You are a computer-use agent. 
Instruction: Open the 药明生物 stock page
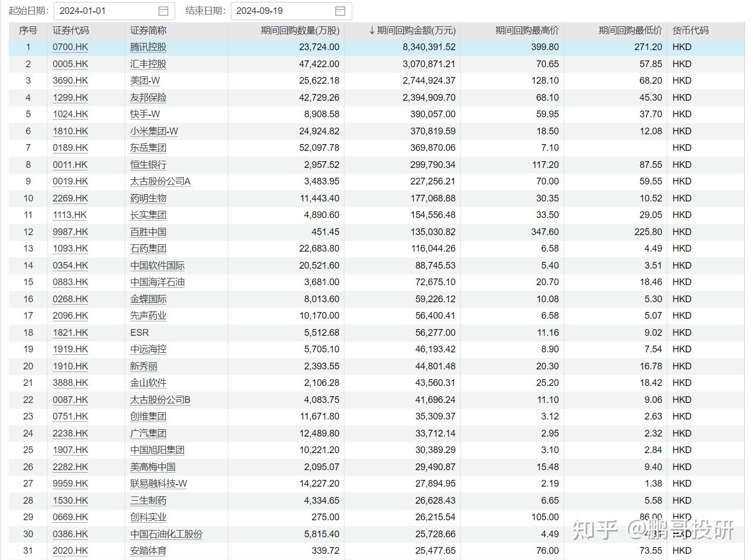point(148,198)
